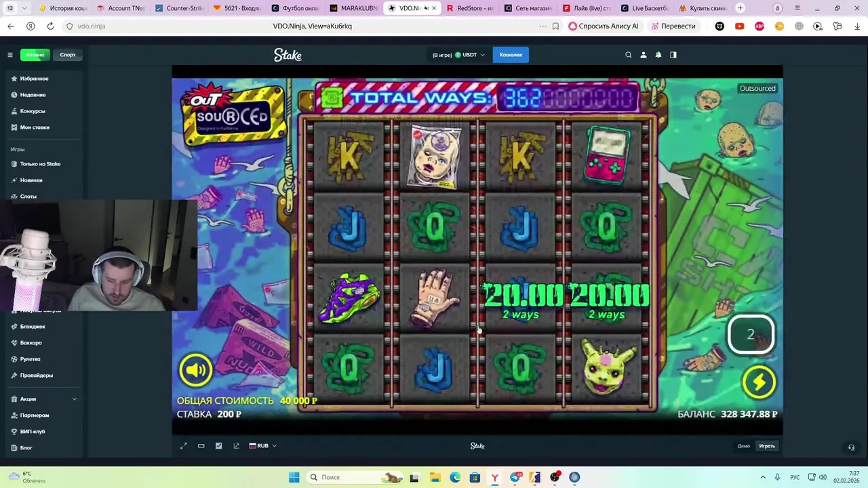This screenshot has height=488, width=868.
Task: Toggle the side panel icon in header
Action: coord(673,55)
